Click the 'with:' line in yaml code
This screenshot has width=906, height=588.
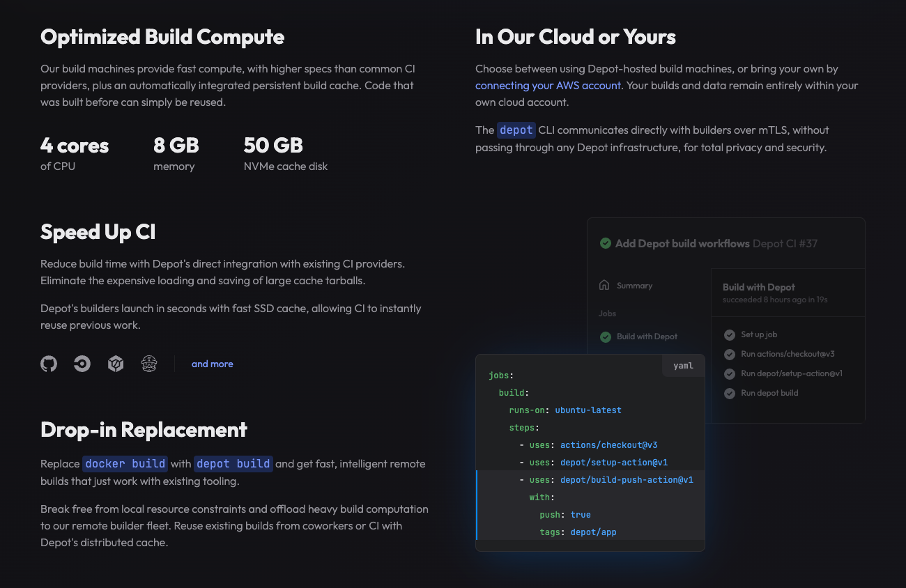pos(542,497)
